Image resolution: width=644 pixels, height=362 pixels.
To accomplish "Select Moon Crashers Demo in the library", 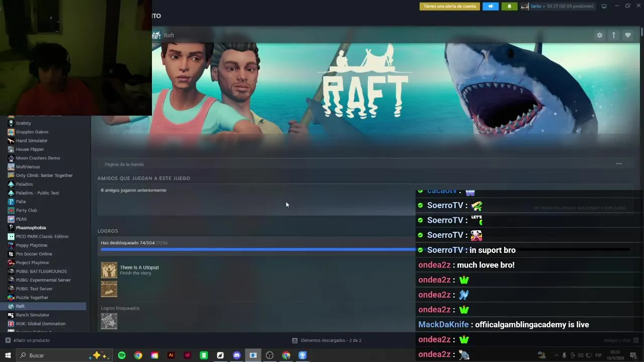I will tap(38, 158).
